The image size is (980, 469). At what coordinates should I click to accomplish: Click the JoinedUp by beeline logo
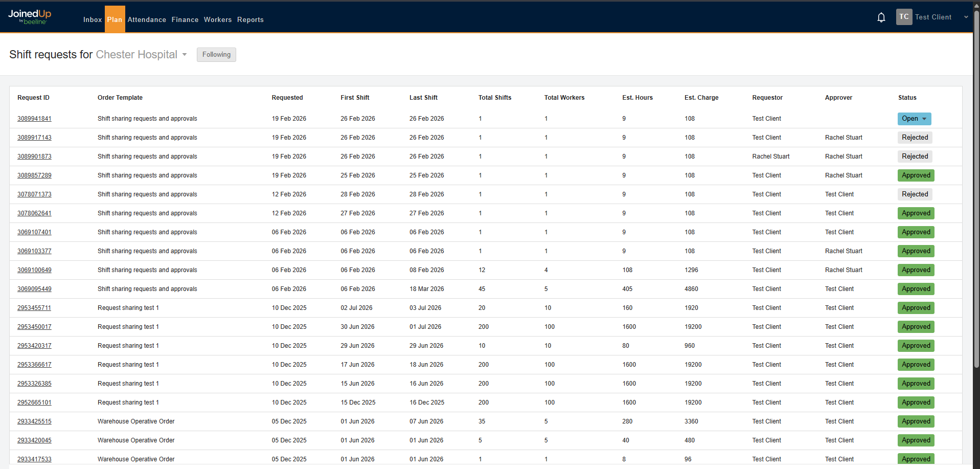29,16
